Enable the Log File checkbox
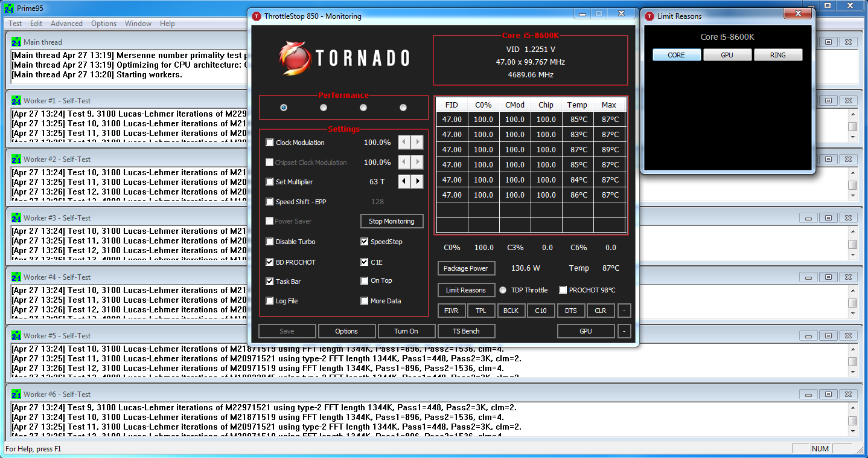The height and width of the screenshot is (458, 868). tap(270, 301)
